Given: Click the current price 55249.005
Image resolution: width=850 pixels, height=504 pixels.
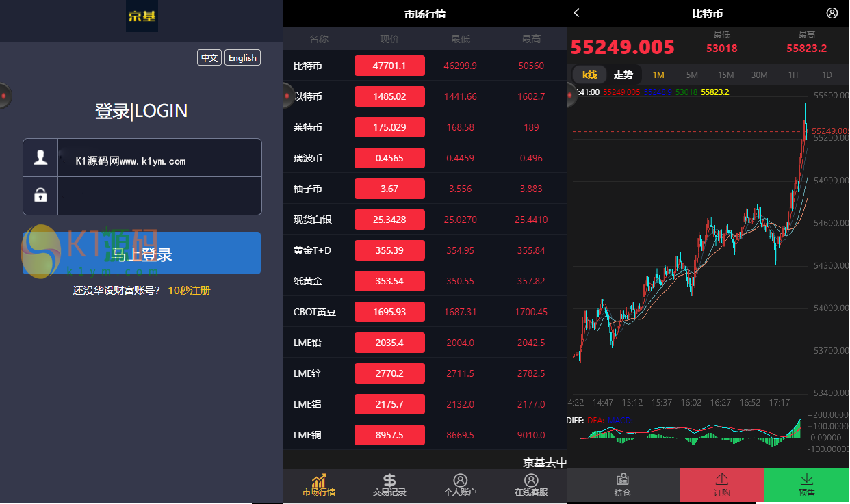Looking at the screenshot, I should (623, 47).
